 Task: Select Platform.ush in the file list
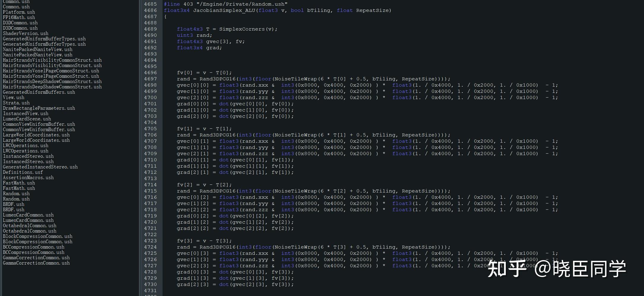(x=19, y=12)
